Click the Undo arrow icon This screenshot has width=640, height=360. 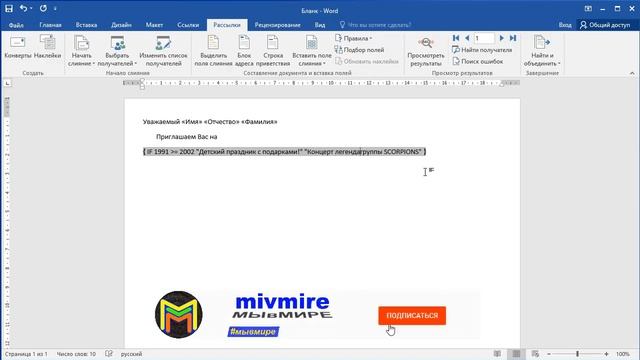(x=24, y=9)
